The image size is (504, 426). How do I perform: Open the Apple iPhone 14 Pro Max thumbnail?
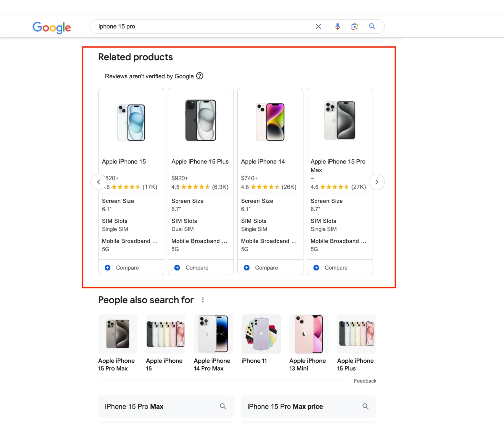coord(213,334)
